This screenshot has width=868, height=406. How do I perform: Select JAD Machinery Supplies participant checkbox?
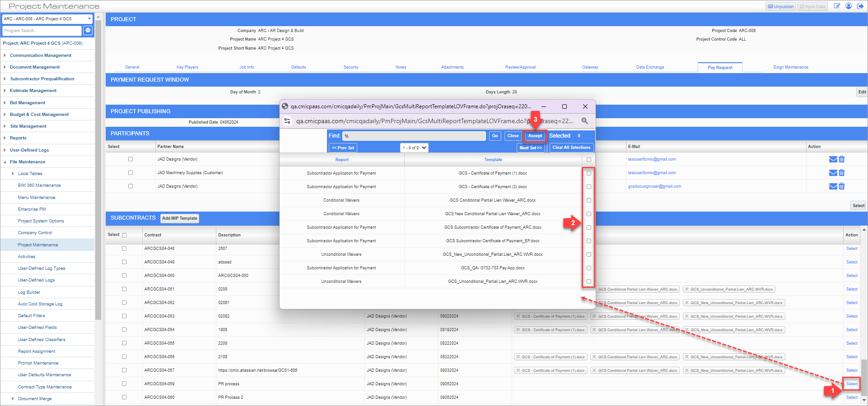pyautogui.click(x=131, y=172)
